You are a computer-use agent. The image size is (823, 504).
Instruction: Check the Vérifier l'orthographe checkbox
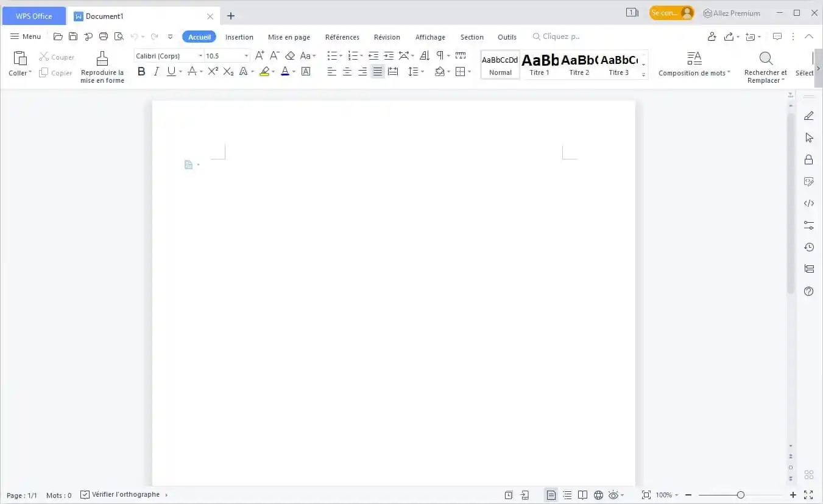point(85,495)
